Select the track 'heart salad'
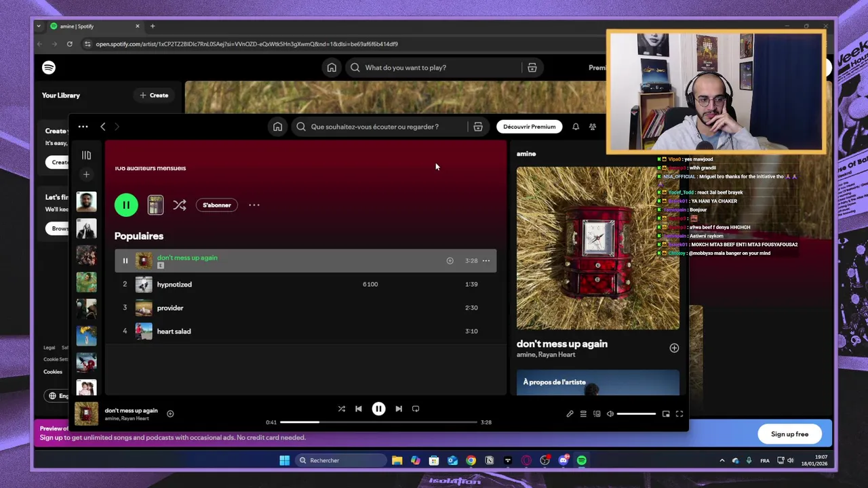The image size is (868, 488). (x=305, y=331)
